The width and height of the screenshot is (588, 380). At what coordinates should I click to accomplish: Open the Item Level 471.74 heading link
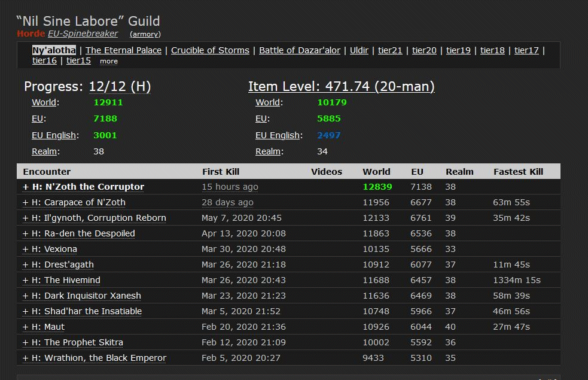[341, 87]
